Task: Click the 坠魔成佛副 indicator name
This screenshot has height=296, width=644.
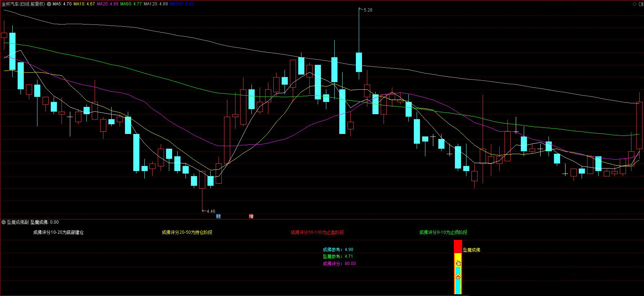Action: click(x=18, y=222)
